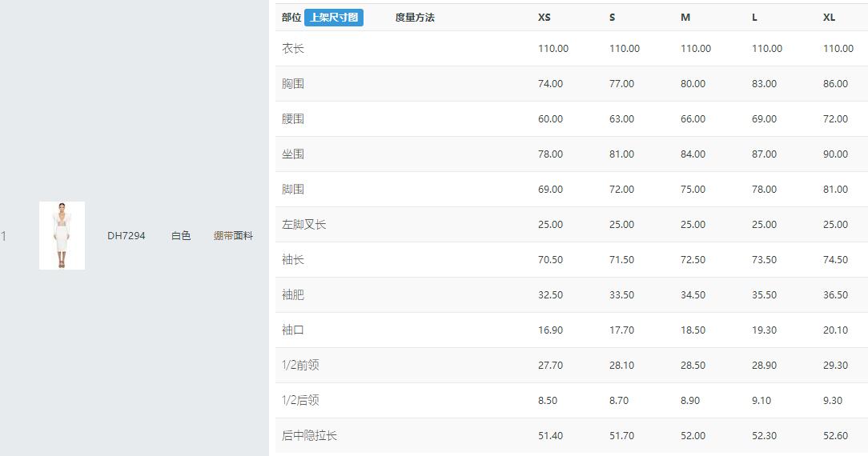Click the 袖口 XS value 16.90
The height and width of the screenshot is (456, 868).
click(550, 330)
